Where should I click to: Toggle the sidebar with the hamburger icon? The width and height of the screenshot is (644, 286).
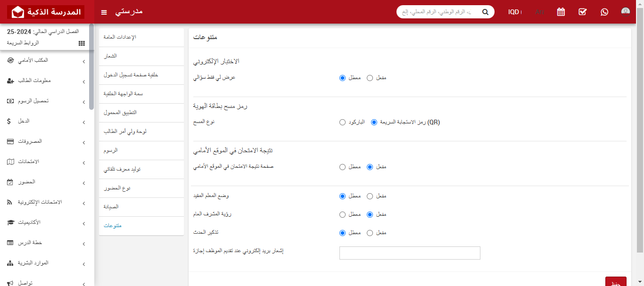104,12
